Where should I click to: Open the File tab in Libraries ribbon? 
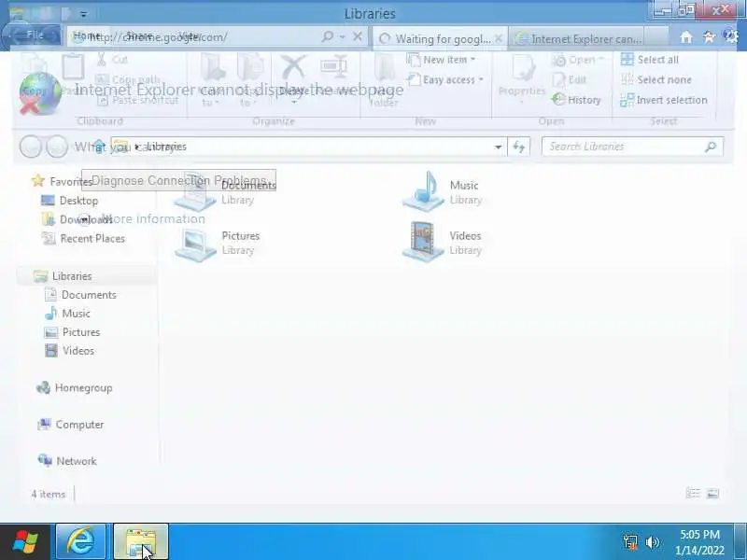(x=35, y=35)
